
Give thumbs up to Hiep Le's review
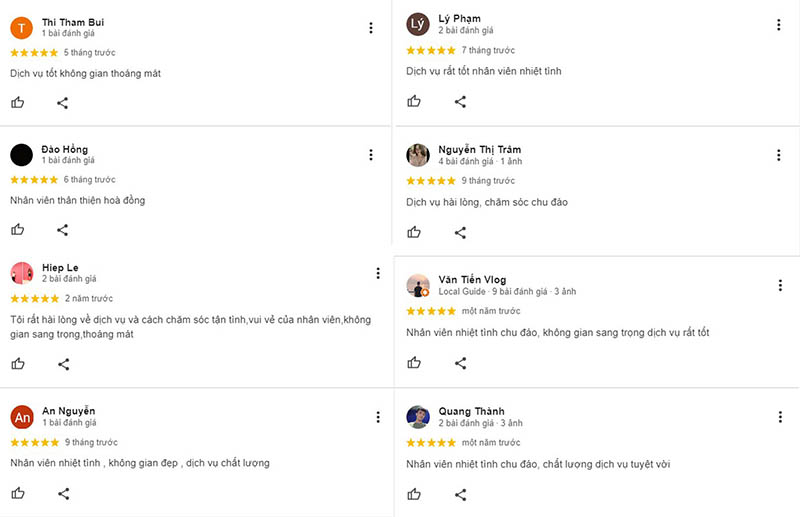click(18, 365)
